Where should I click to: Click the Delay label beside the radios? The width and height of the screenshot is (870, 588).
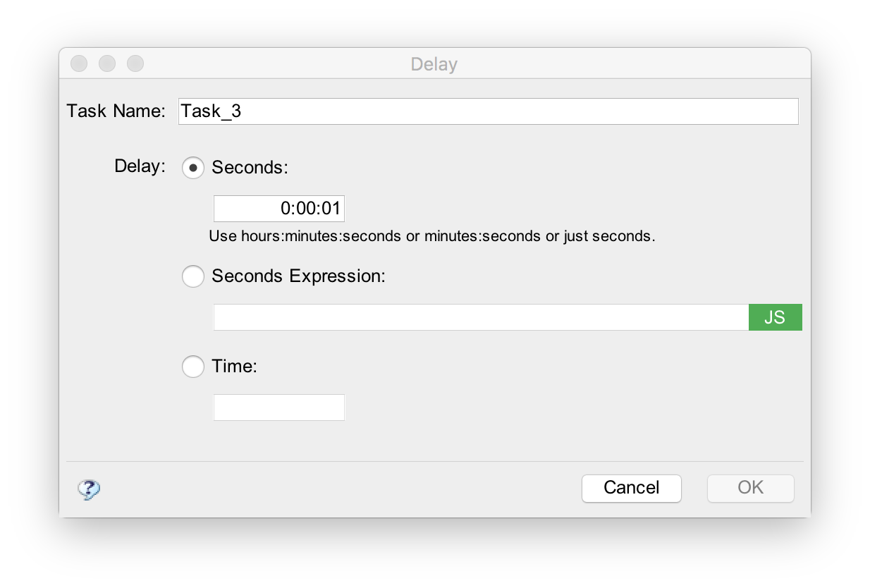139,167
